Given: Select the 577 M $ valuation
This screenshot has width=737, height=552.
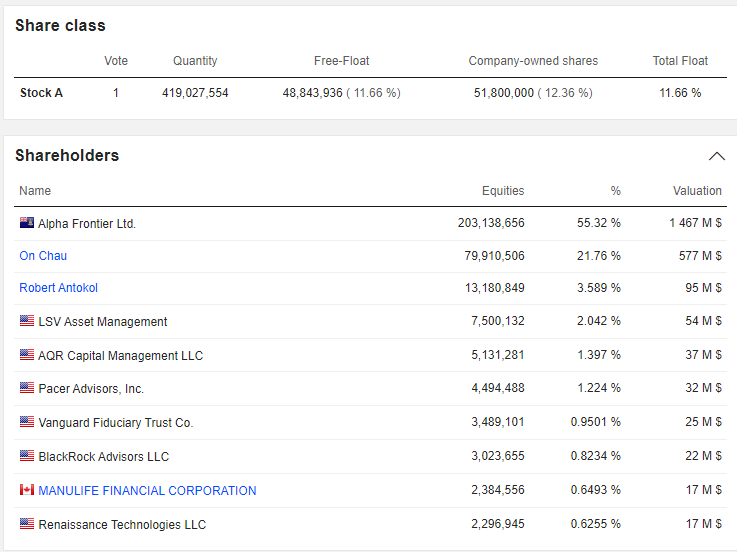Looking at the screenshot, I should [x=700, y=256].
